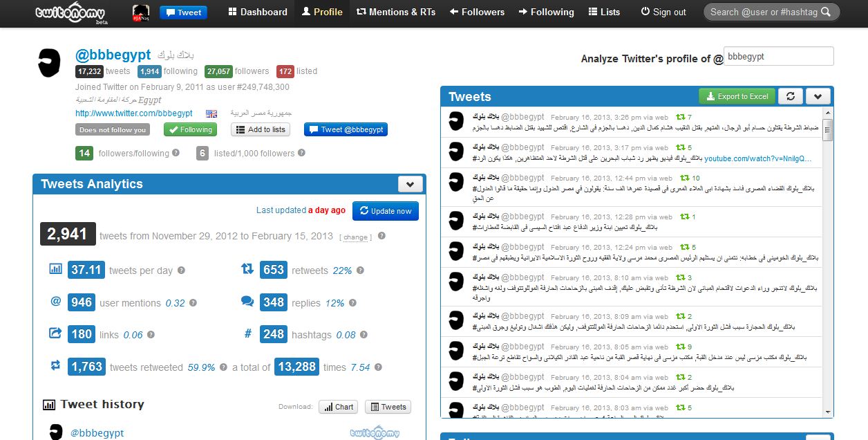Image resolution: width=868 pixels, height=440 pixels.
Task: Click the Tweets list scrollbar thumb
Action: click(x=827, y=129)
